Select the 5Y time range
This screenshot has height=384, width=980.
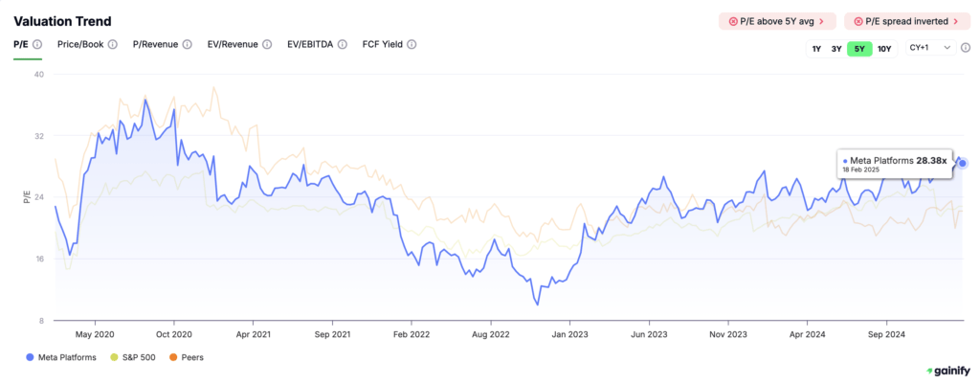(859, 49)
